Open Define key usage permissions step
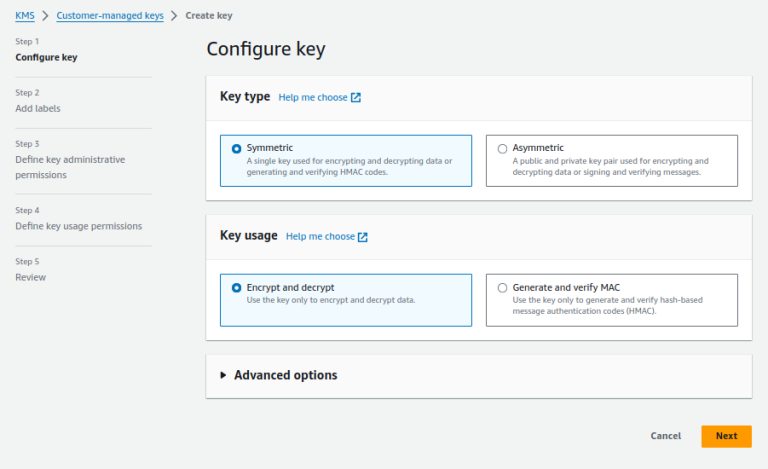 click(x=78, y=226)
